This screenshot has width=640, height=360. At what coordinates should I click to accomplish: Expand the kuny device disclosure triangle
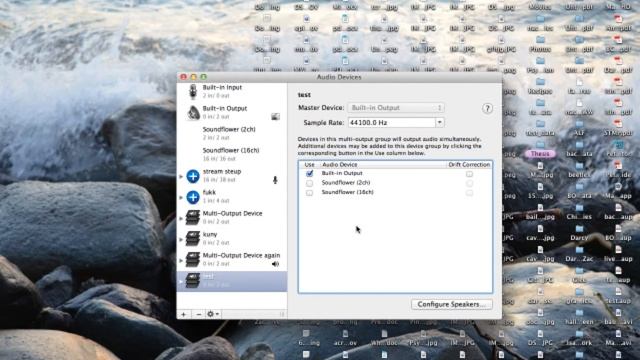[x=181, y=239]
